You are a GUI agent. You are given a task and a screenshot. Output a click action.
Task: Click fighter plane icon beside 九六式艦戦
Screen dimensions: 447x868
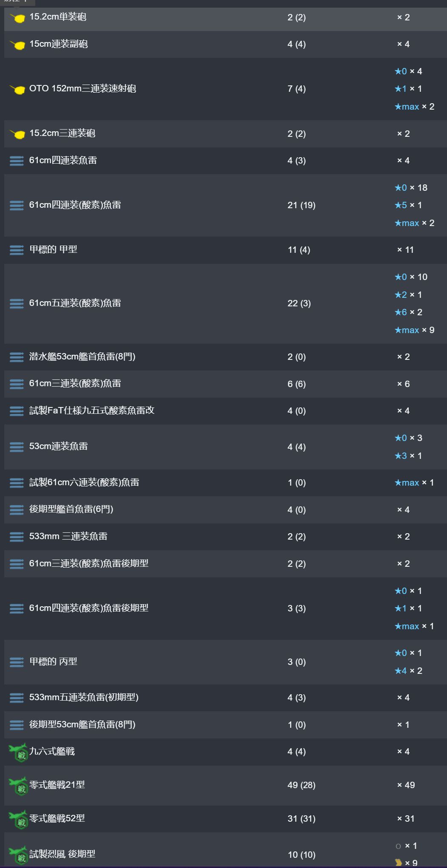(x=18, y=752)
